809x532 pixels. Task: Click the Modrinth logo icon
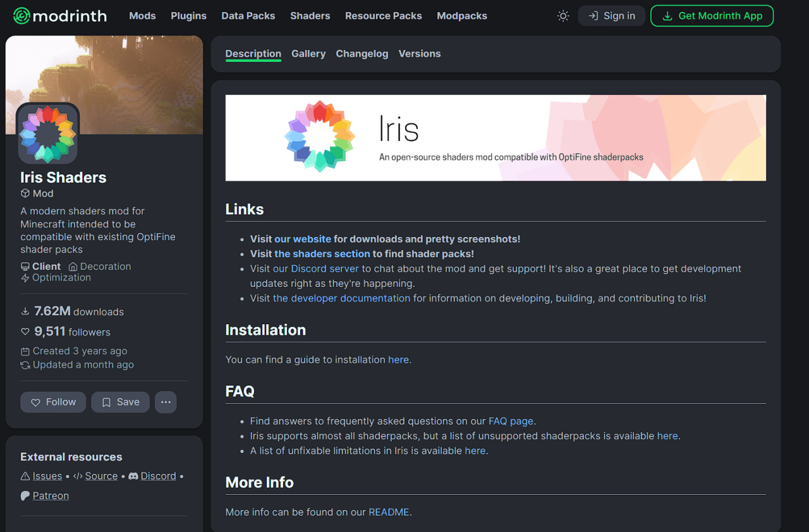21,16
